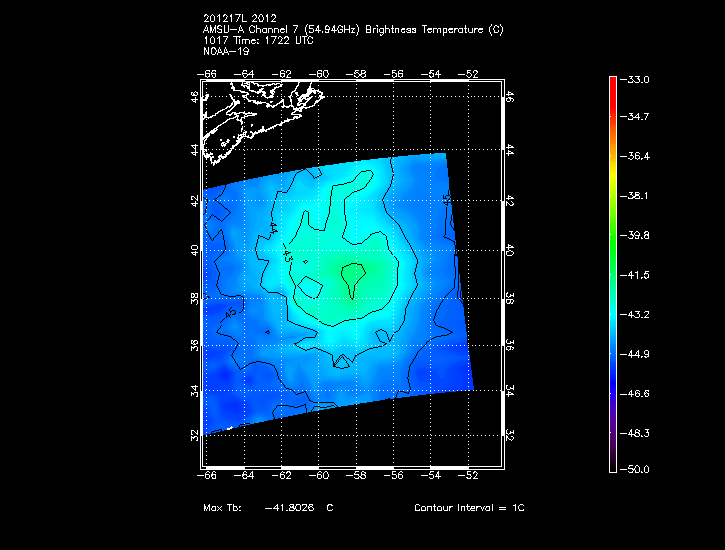Click the -58 longitude label on top axis

tap(356, 74)
